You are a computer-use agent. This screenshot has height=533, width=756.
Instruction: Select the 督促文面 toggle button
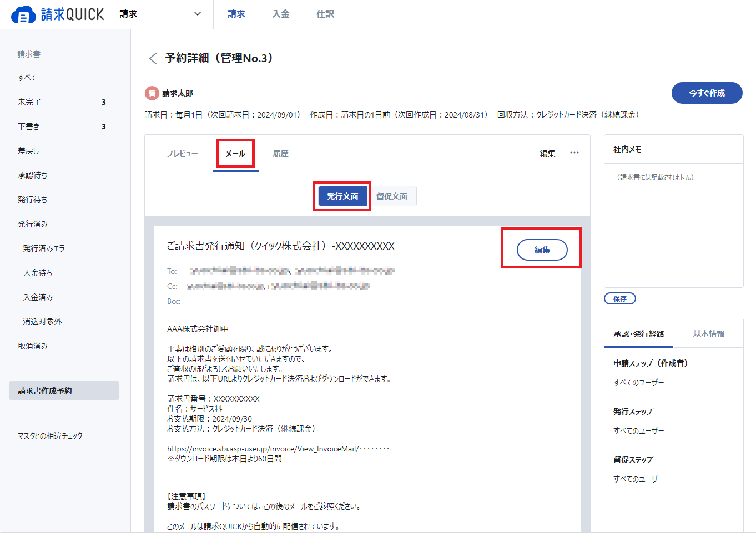pos(392,196)
